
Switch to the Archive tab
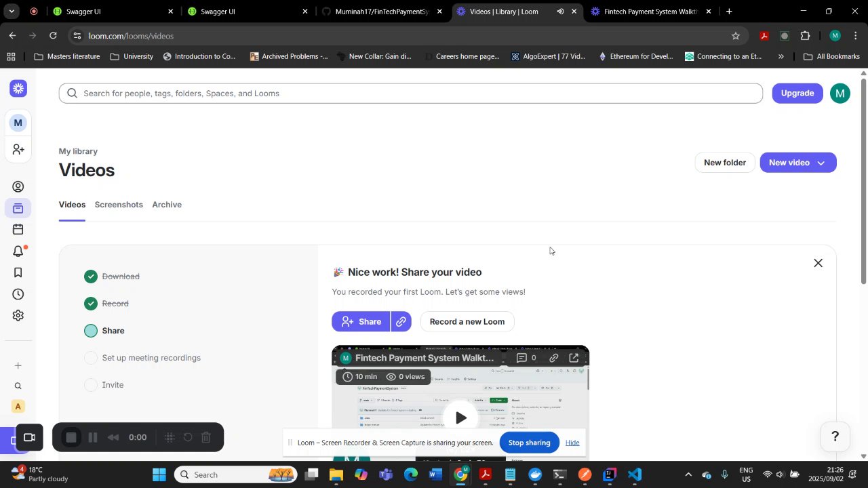coord(167,205)
